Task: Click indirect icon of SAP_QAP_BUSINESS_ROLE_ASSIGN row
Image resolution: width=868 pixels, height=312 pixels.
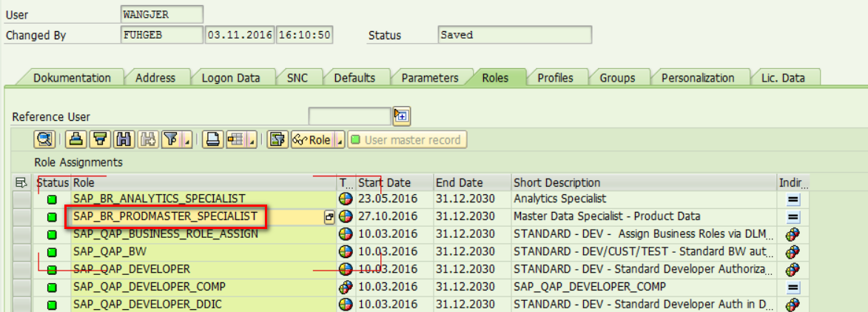Action: 793,234
